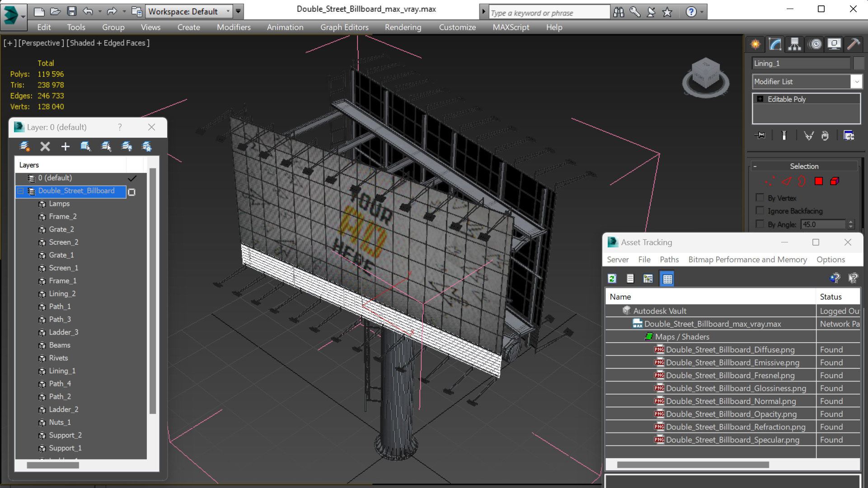
Task: Switch Asset Tracking to table view
Action: point(667,279)
